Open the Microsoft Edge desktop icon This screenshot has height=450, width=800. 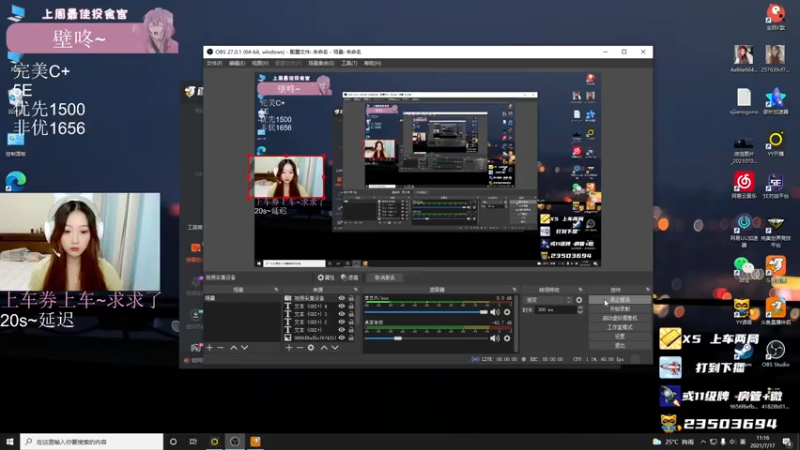(16, 182)
